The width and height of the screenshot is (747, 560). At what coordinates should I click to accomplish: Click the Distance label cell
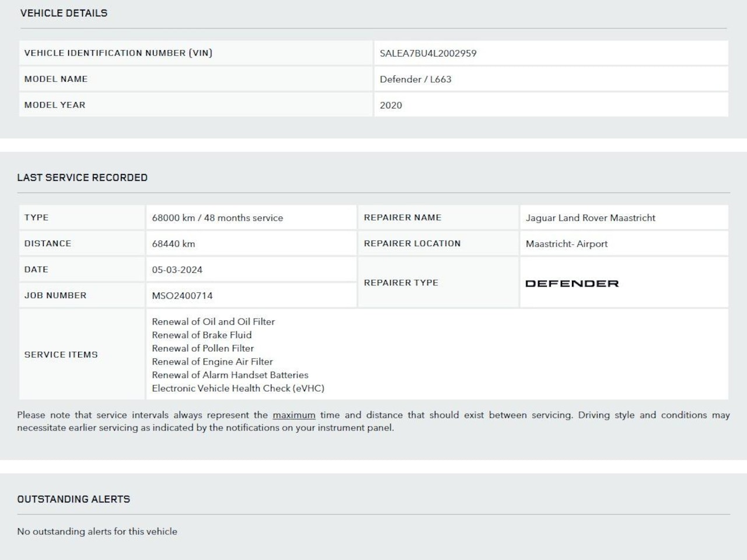[x=82, y=243]
